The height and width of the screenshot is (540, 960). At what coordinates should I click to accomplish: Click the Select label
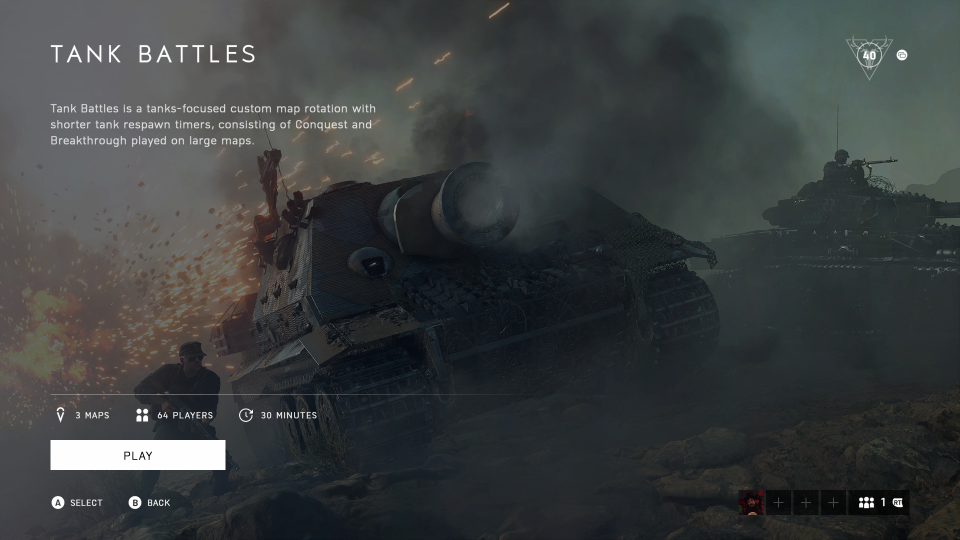point(86,503)
